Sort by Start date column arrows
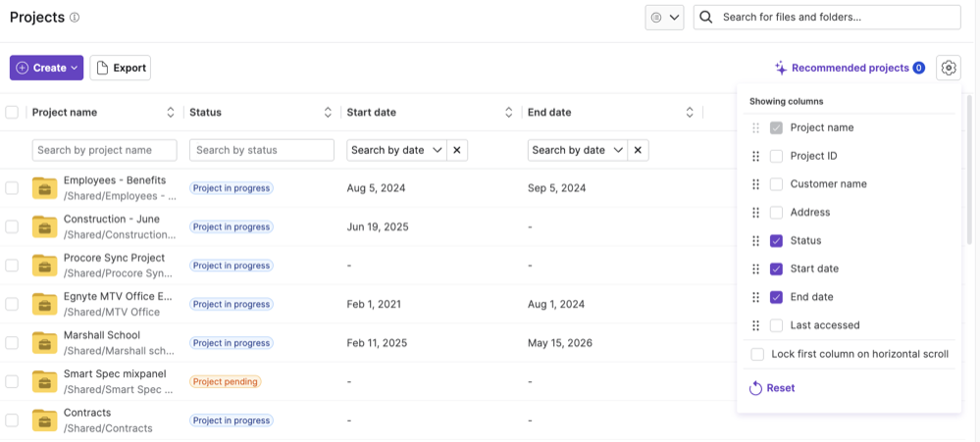This screenshot has height=442, width=980. pyautogui.click(x=509, y=113)
